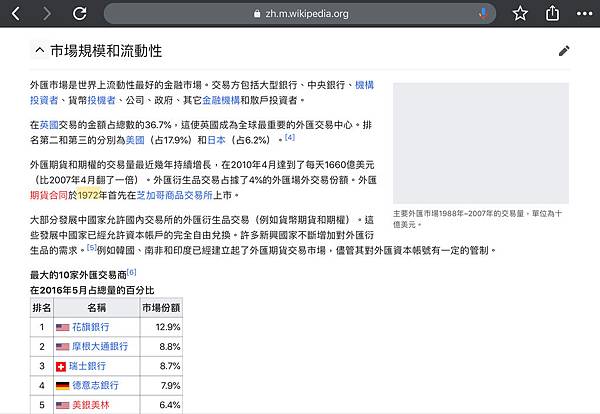
Task: Open the 金融機構 link
Action: point(221,100)
